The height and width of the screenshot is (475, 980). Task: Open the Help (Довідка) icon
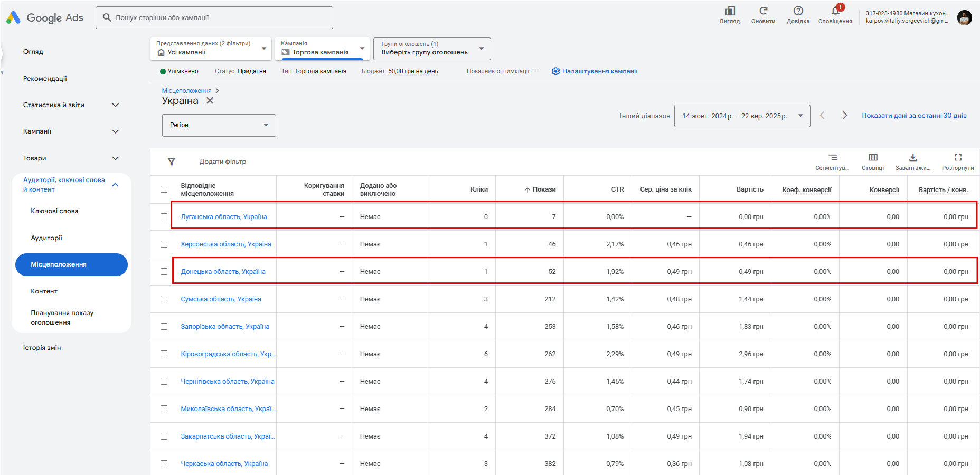coord(798,12)
